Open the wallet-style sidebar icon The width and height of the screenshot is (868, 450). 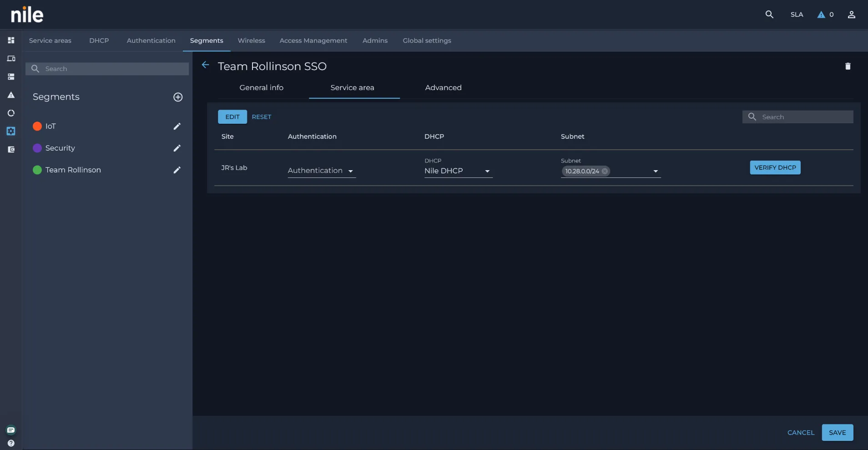[11, 149]
